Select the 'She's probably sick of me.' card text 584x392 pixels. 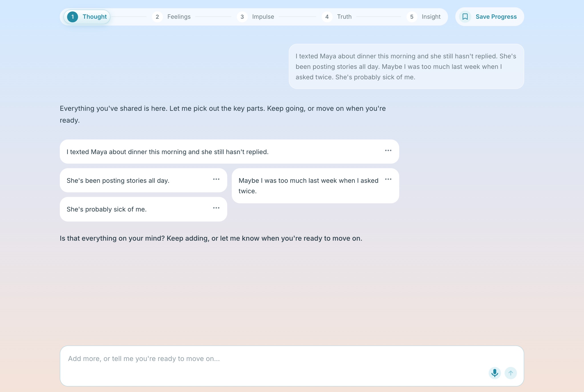coord(107,209)
